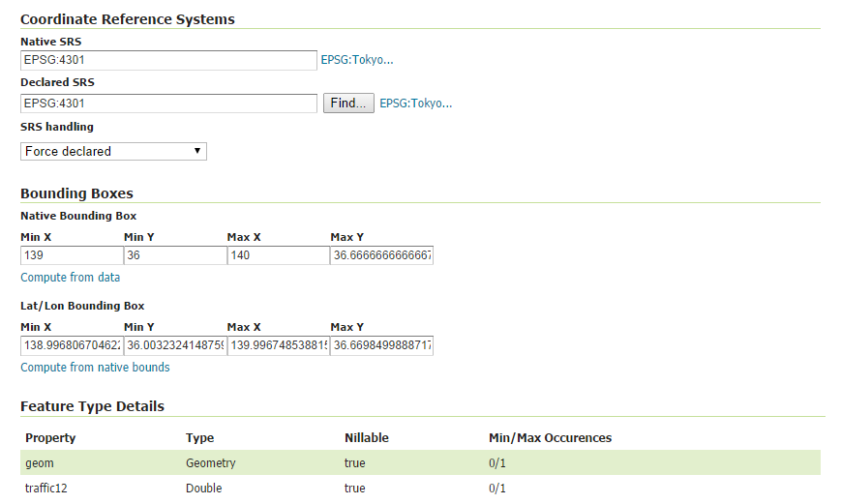This screenshot has height=504, width=841.
Task: Click the Lat/Lon Bounding Box Min X field
Action: pyautogui.click(x=72, y=345)
